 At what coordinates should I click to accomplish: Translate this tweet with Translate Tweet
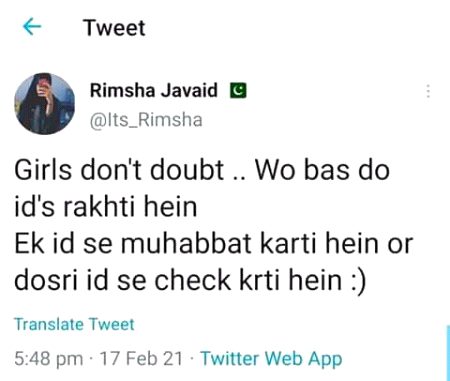pos(74,324)
